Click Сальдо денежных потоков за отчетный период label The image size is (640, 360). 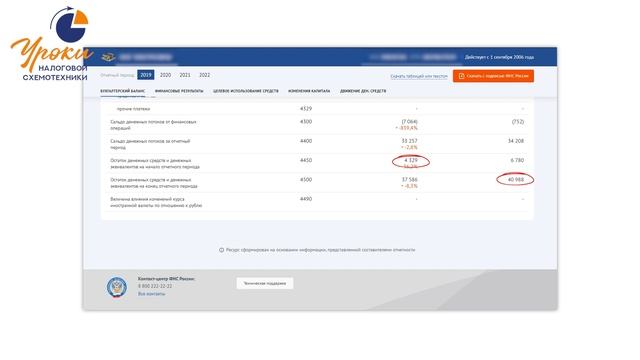point(150,144)
